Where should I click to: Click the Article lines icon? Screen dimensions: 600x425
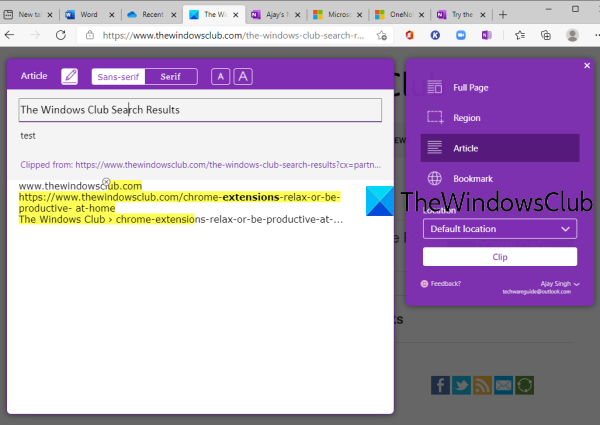(x=435, y=148)
